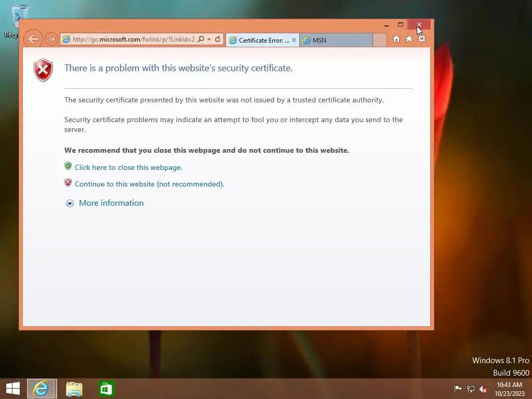Open the Windows Start button
This screenshot has height=399, width=532.
[13, 389]
